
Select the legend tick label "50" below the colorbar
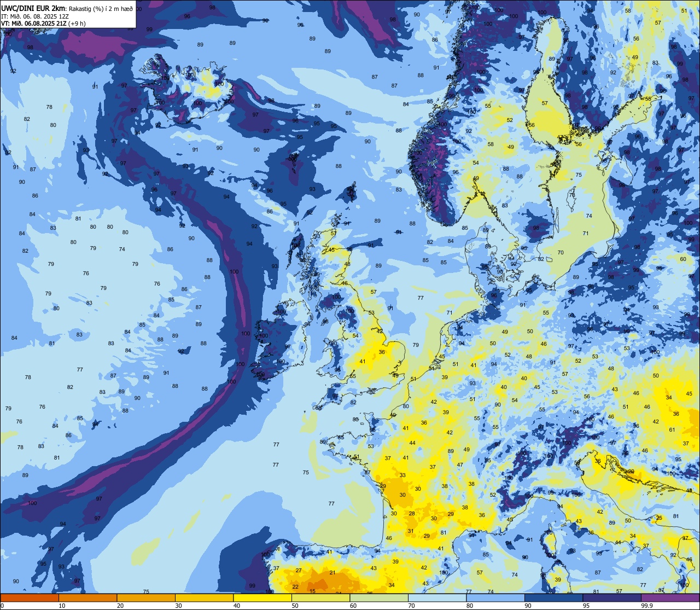pyautogui.click(x=295, y=606)
